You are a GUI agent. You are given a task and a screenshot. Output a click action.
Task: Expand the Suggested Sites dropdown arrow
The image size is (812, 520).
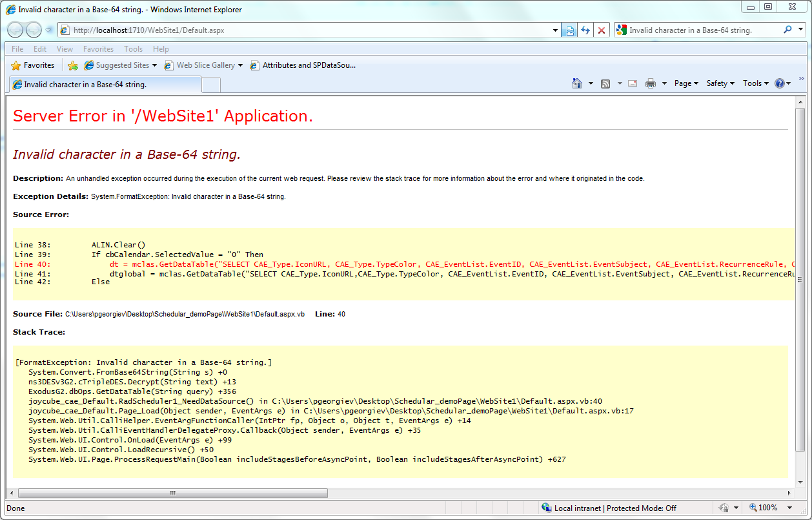[154, 65]
